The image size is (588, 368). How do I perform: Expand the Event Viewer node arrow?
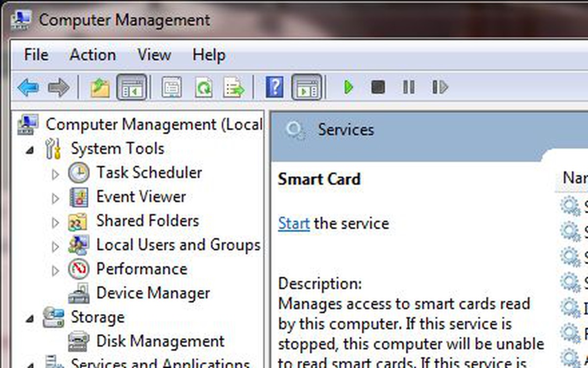point(55,198)
